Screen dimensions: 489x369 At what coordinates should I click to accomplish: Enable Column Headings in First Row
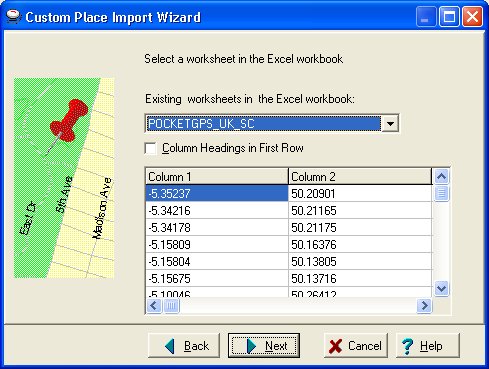click(150, 148)
